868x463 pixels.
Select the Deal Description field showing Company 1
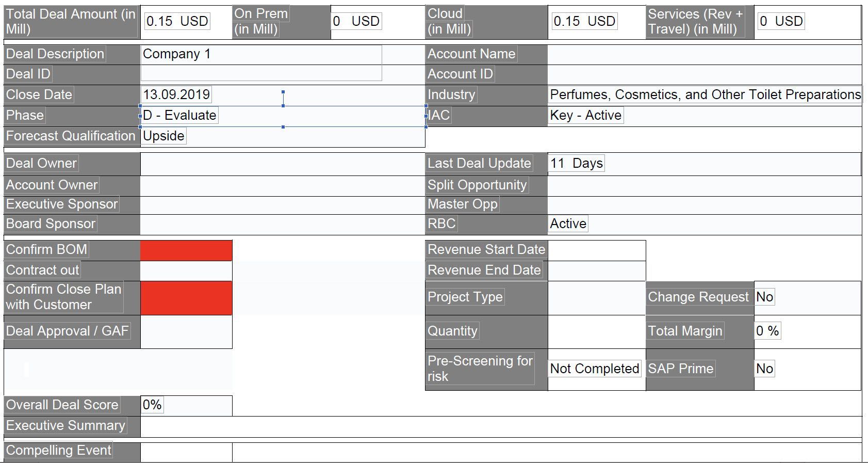coord(261,54)
